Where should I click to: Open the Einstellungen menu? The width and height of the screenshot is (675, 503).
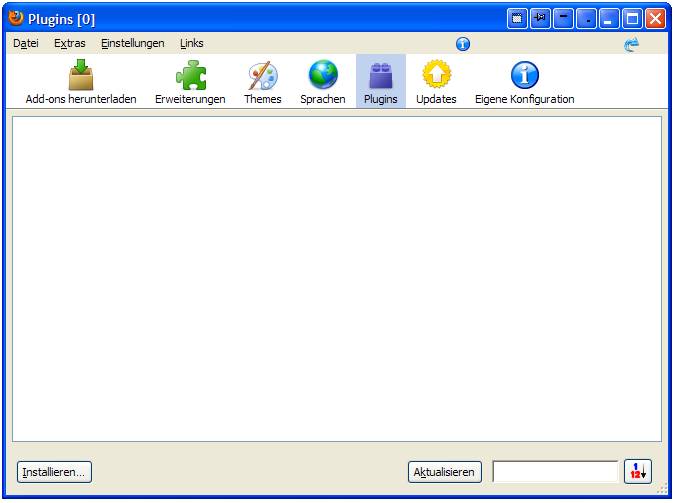133,43
